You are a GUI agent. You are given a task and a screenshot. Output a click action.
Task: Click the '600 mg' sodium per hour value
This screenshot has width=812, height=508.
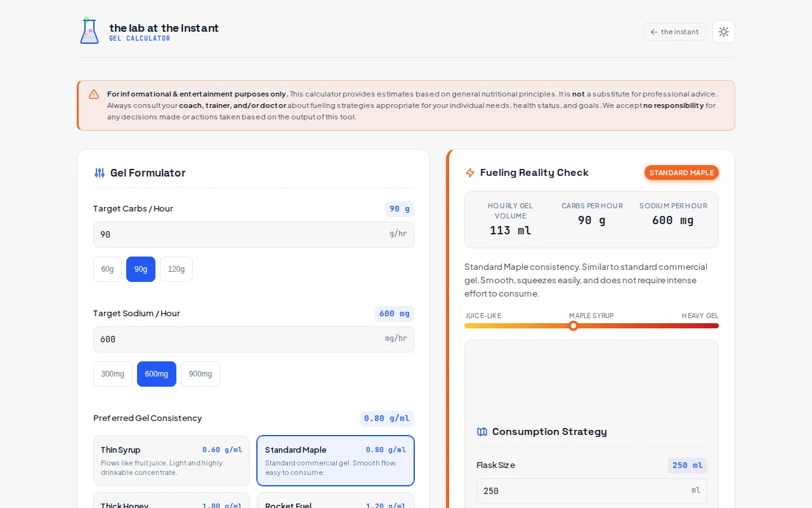673,220
